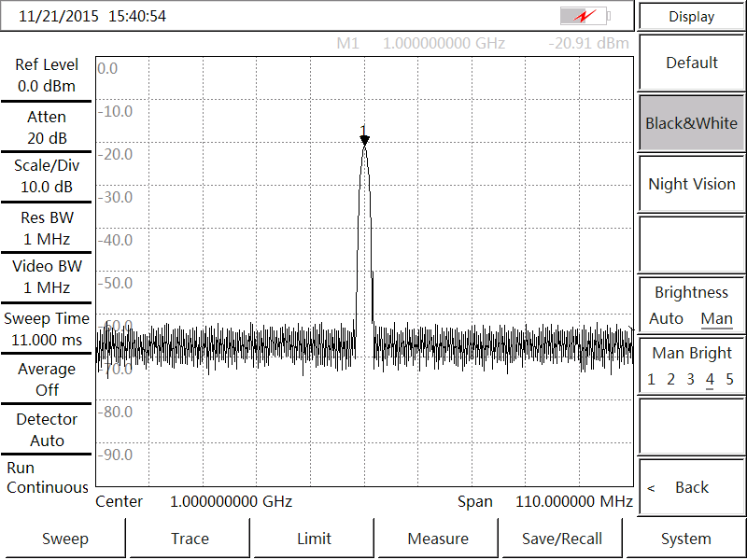Toggle Brightness between Auto and Man
This screenshot has width=747, height=560.
(691, 305)
